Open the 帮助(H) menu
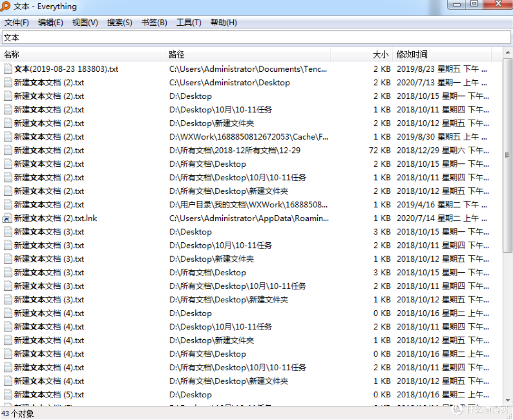 223,23
